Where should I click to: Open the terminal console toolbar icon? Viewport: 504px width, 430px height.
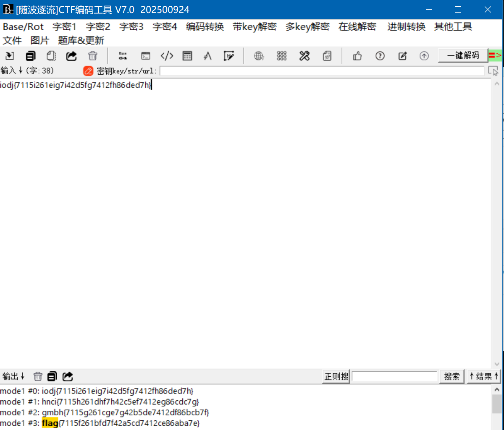(145, 56)
